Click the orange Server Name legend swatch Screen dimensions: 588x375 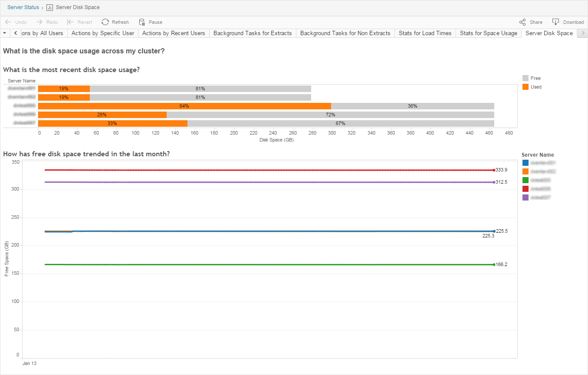[x=526, y=171]
